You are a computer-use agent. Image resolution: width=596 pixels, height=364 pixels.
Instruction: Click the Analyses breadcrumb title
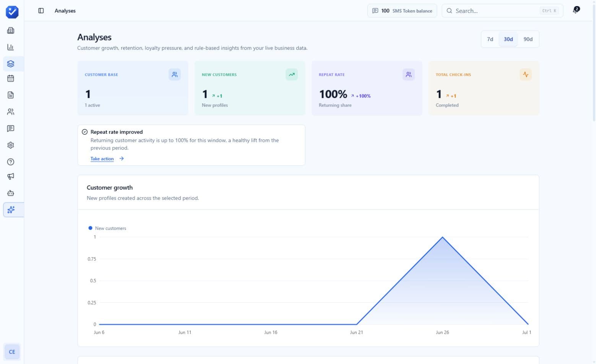click(65, 11)
